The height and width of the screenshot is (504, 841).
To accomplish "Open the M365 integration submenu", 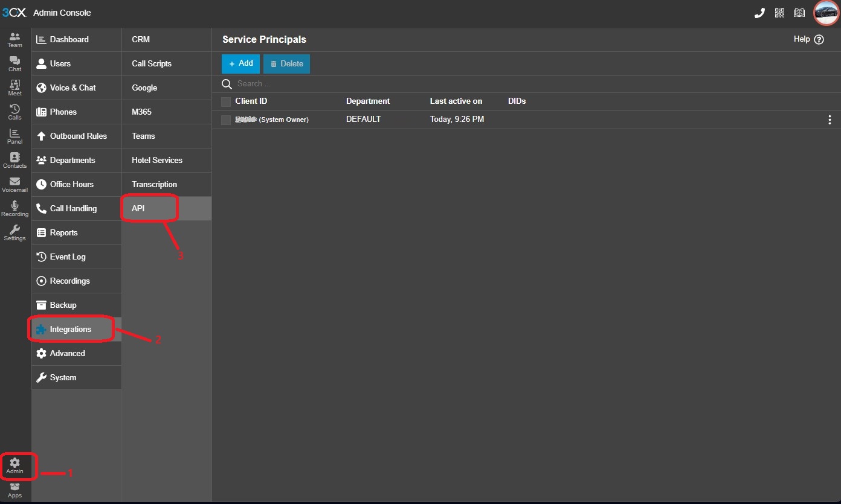I will pos(167,112).
